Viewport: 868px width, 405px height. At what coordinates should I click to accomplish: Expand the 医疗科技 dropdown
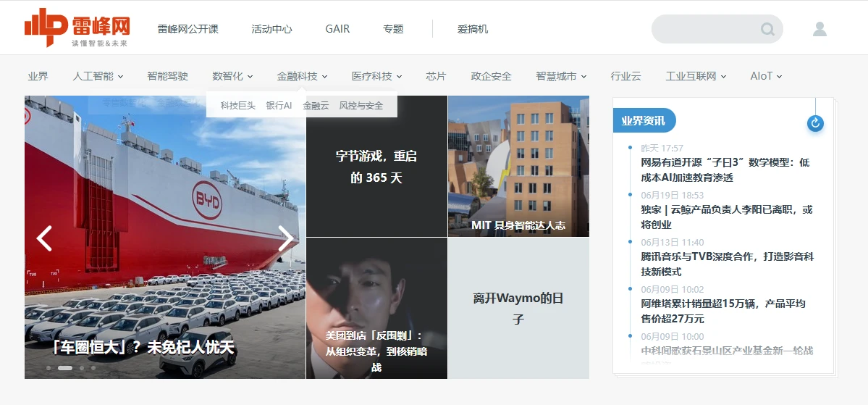(x=377, y=76)
